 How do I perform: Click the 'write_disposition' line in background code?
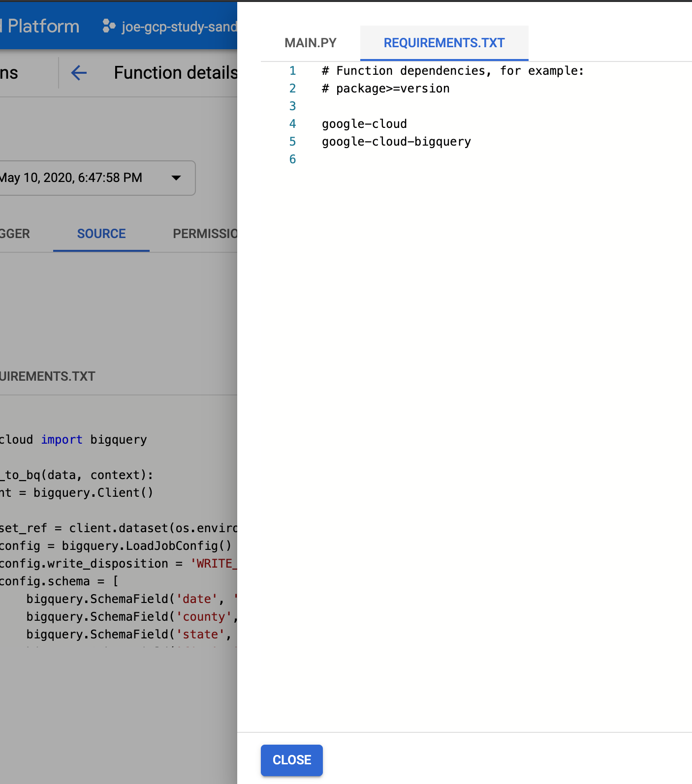118,564
